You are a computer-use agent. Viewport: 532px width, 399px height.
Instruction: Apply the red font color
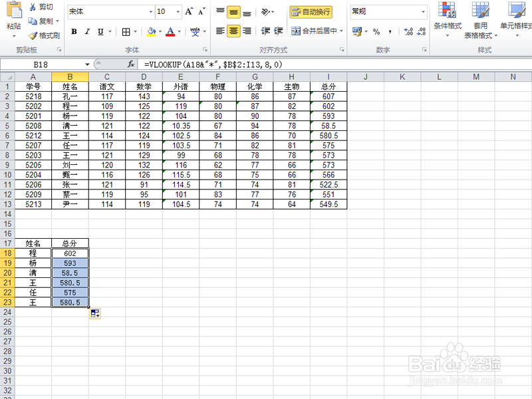tap(170, 31)
